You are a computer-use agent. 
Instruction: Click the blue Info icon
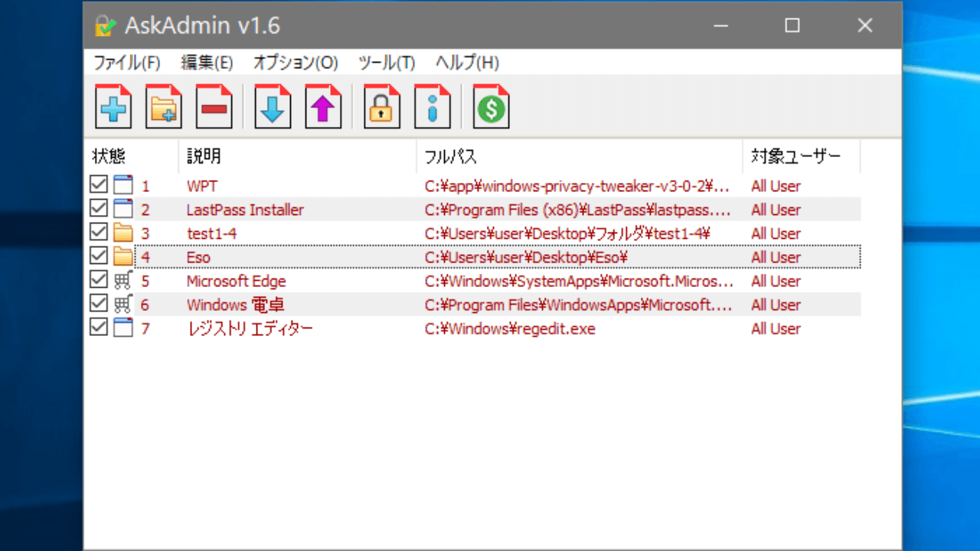(x=433, y=106)
